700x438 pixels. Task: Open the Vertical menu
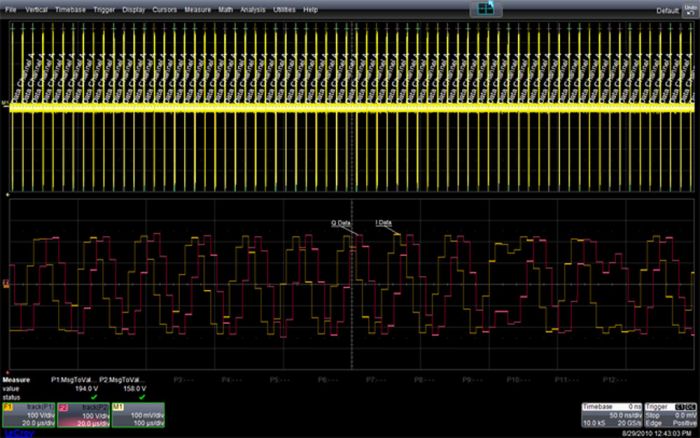pyautogui.click(x=35, y=9)
